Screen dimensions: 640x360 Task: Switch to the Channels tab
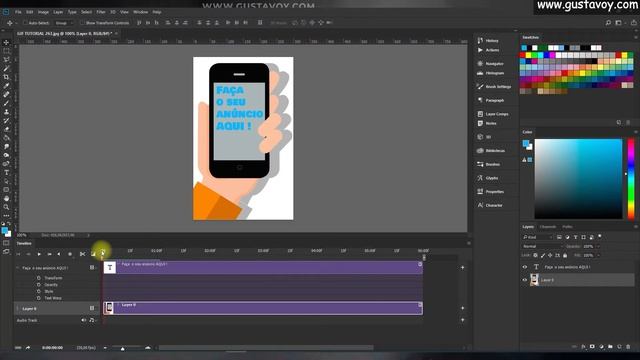click(x=548, y=227)
